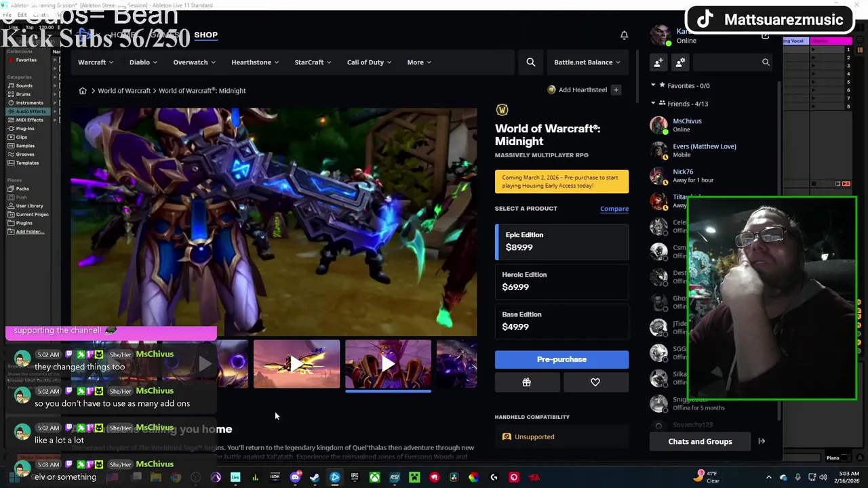Select Sounds category in Ableton browser
This screenshot has width=868, height=488.
click(x=24, y=85)
